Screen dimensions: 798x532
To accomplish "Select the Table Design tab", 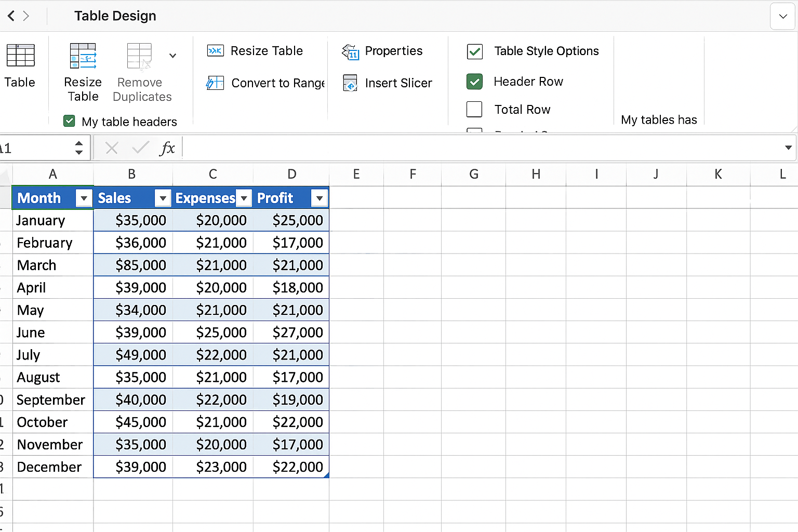I will (115, 16).
